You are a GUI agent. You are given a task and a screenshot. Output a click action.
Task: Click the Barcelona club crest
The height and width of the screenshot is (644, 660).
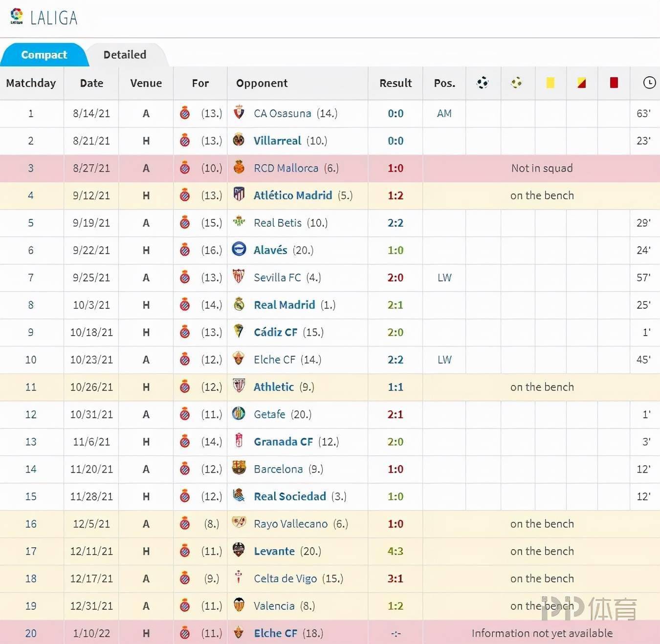[239, 468]
